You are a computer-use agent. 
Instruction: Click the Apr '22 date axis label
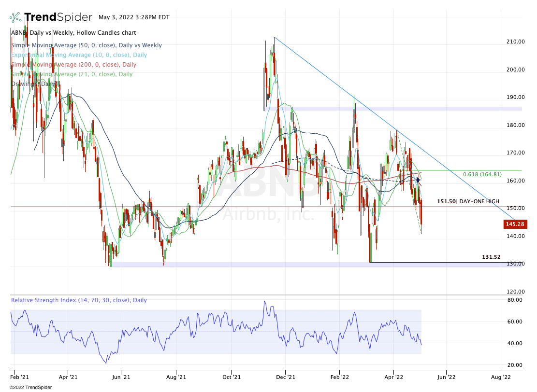(x=394, y=378)
